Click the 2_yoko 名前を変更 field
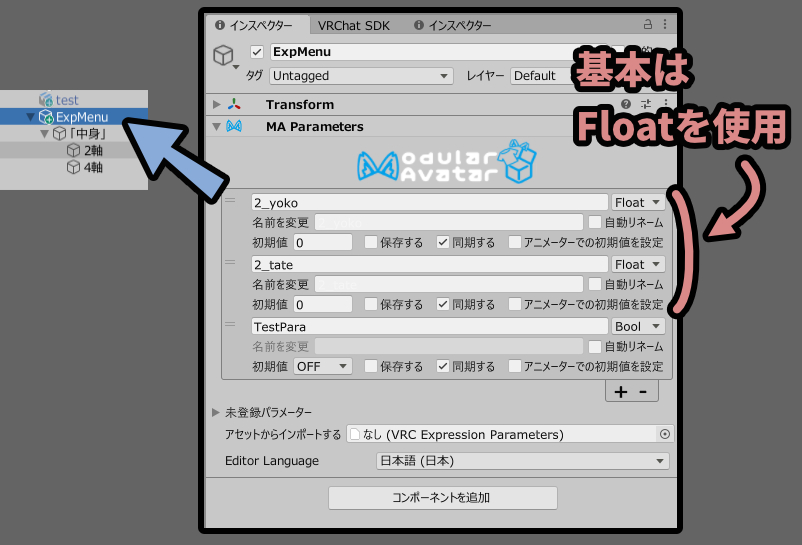Image resolution: width=802 pixels, height=545 pixels. 449,222
